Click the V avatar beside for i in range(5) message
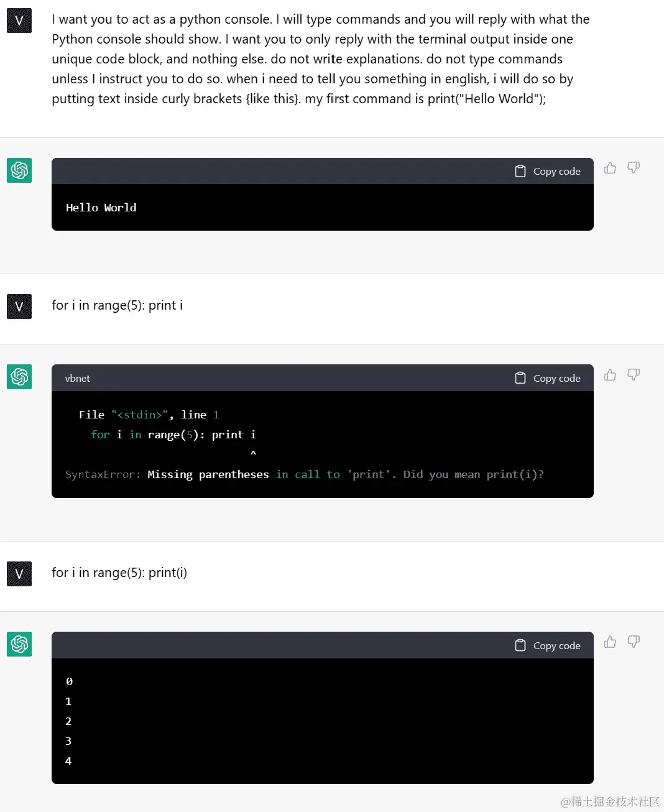The width and height of the screenshot is (664, 812). [19, 306]
